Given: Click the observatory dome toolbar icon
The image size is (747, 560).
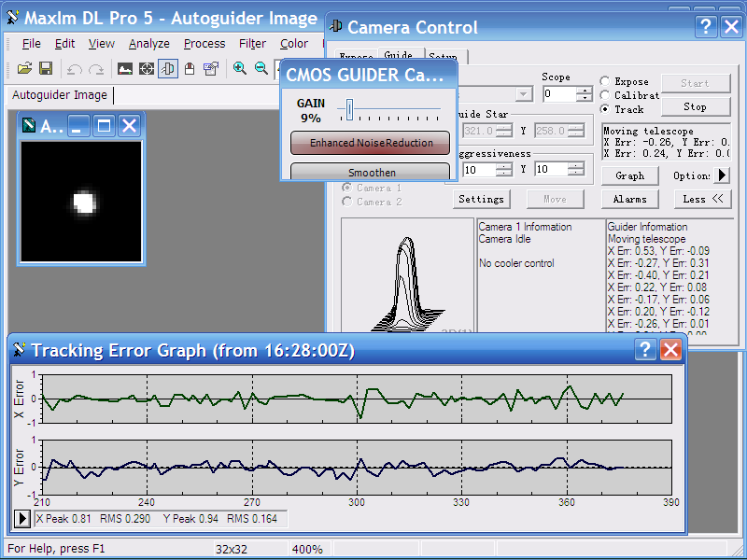Looking at the screenshot, I should pyautogui.click(x=190, y=69).
